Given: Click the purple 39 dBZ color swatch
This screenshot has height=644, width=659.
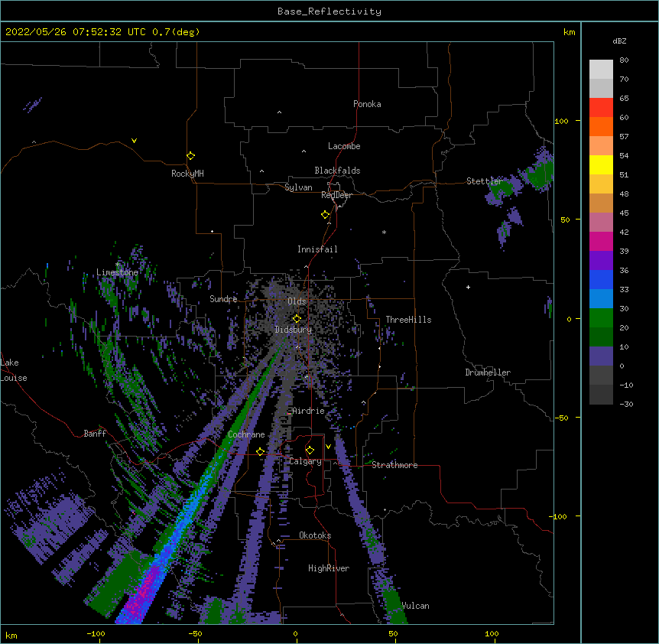Looking at the screenshot, I should [601, 260].
